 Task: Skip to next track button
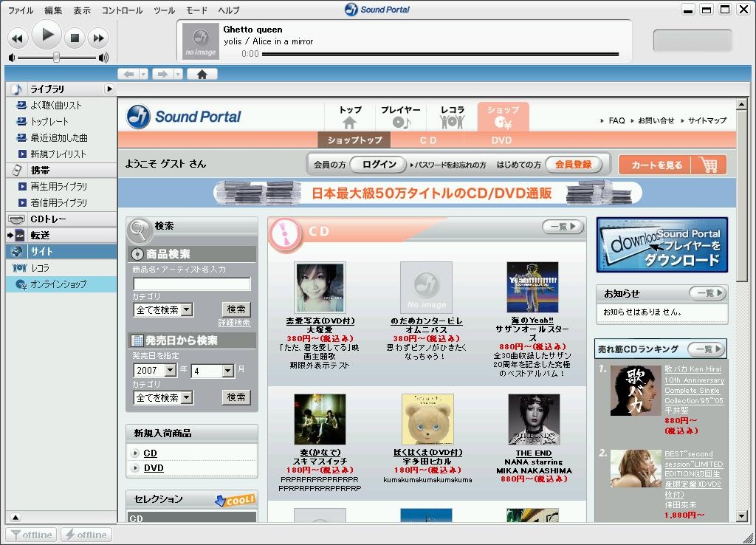click(98, 38)
